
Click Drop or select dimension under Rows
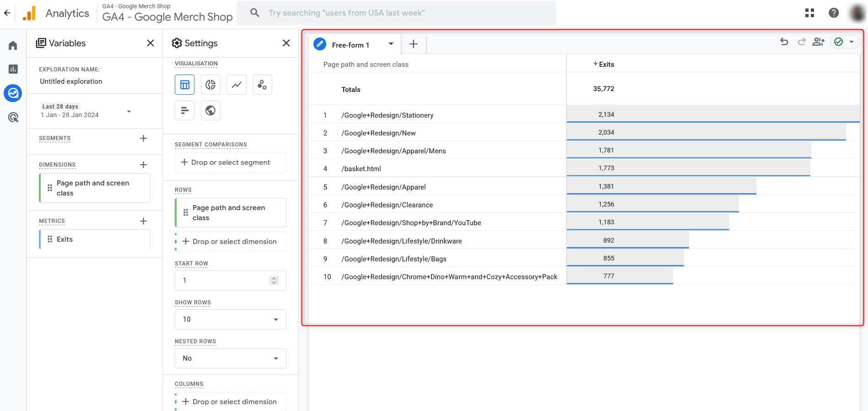pos(231,242)
